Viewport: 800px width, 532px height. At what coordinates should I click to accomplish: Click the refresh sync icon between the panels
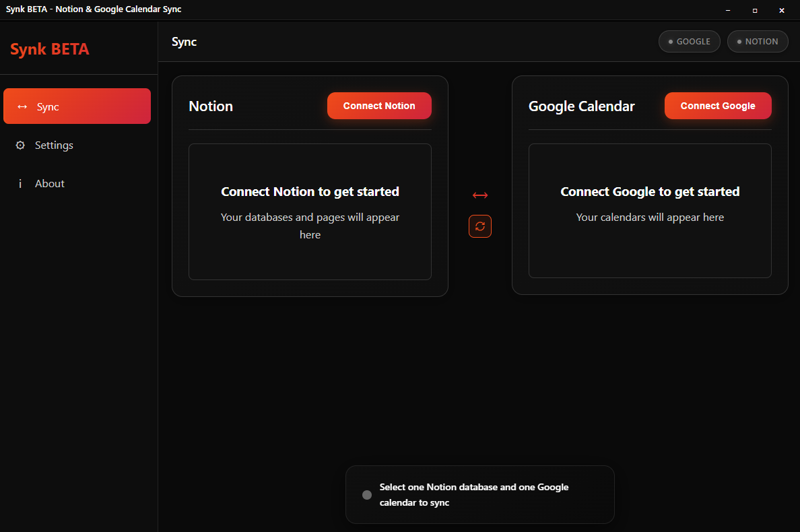pyautogui.click(x=479, y=226)
